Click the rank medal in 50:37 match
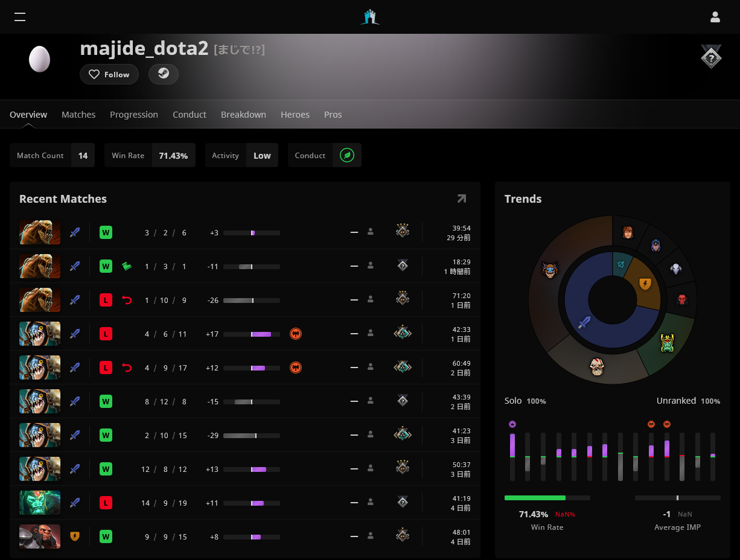 (403, 468)
